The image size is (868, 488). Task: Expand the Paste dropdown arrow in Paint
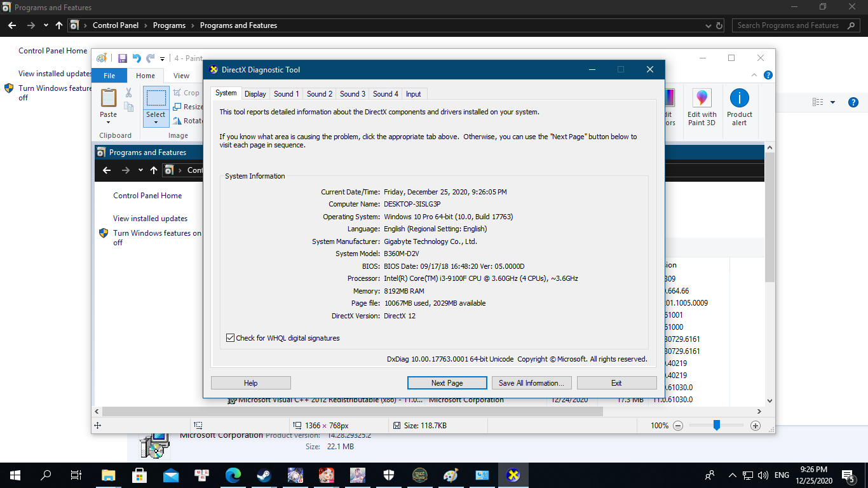point(109,122)
